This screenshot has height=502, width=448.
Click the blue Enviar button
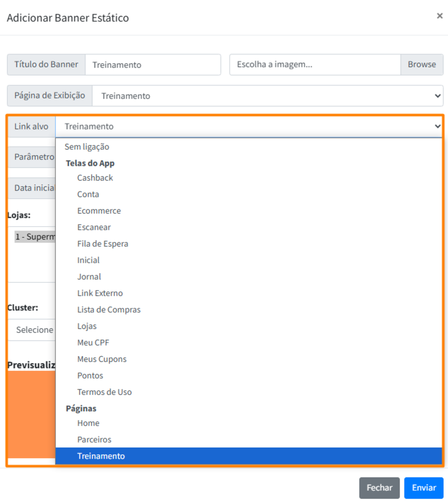tap(423, 488)
